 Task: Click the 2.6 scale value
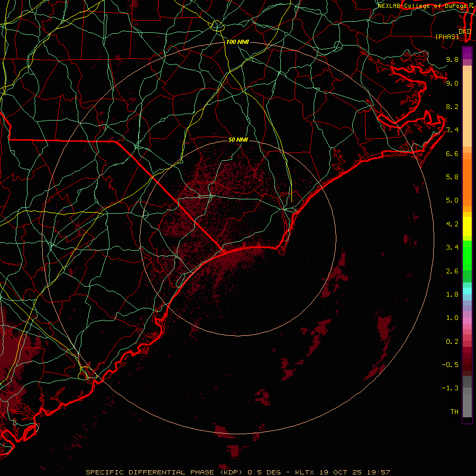pyautogui.click(x=452, y=271)
